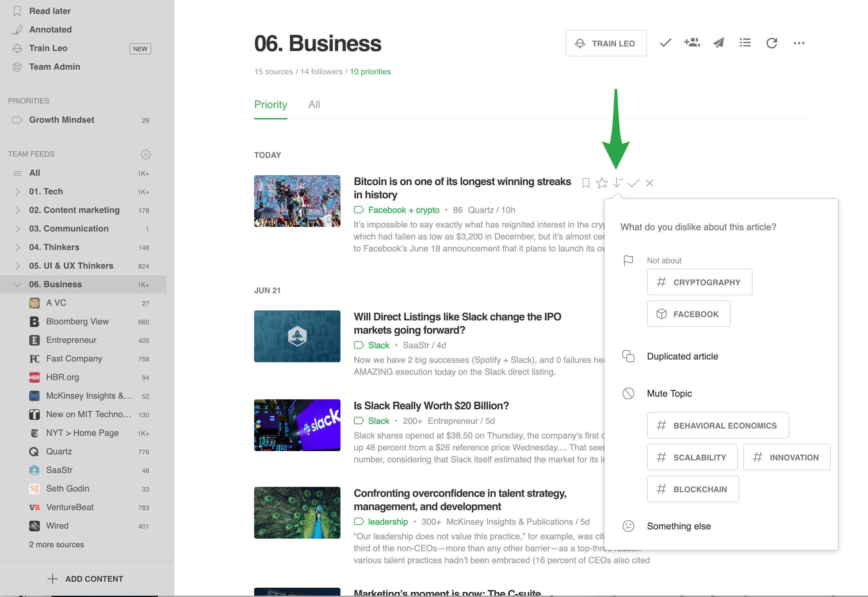Mute the INNOVATION topic
The width and height of the screenshot is (868, 597).
coord(786,457)
